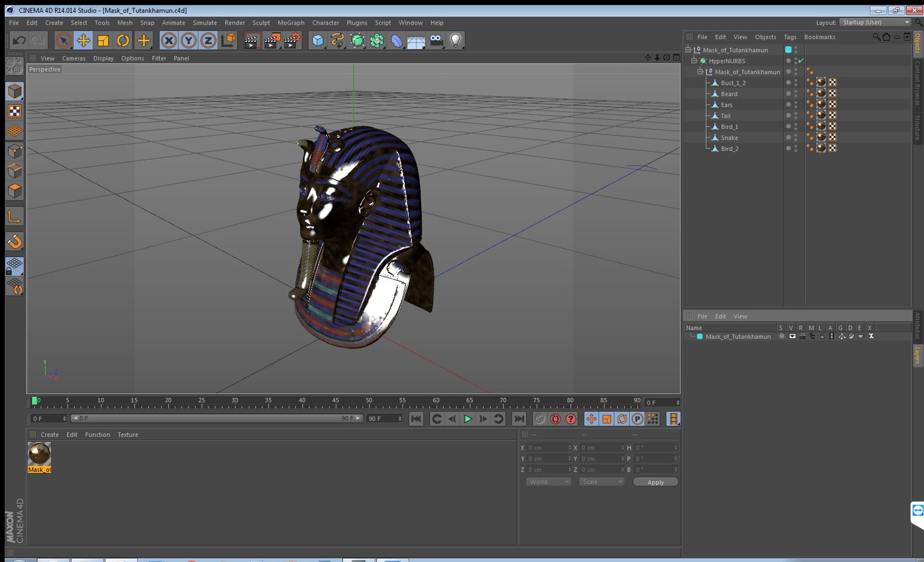Screen dimensions: 924x562
Task: Activate the Scale tool
Action: [x=103, y=40]
